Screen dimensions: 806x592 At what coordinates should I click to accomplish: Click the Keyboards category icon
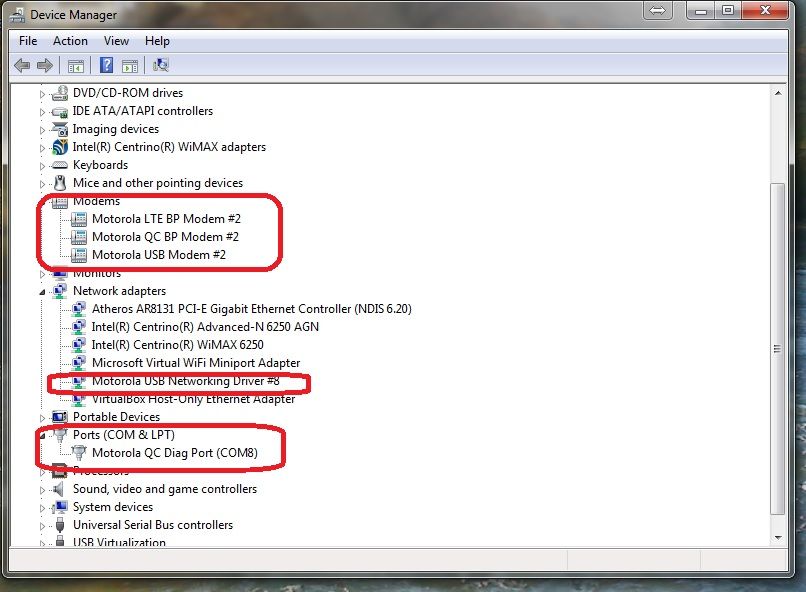[60, 165]
